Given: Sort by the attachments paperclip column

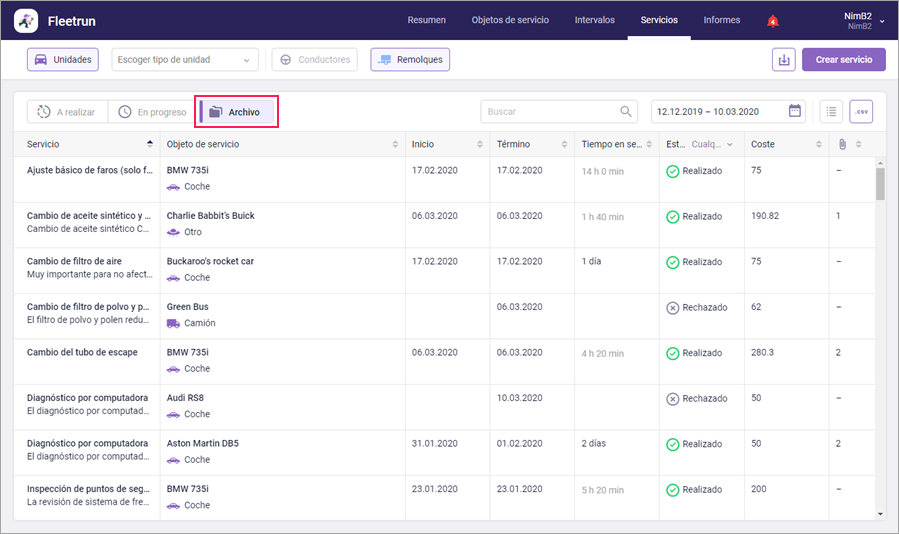Looking at the screenshot, I should 842,145.
